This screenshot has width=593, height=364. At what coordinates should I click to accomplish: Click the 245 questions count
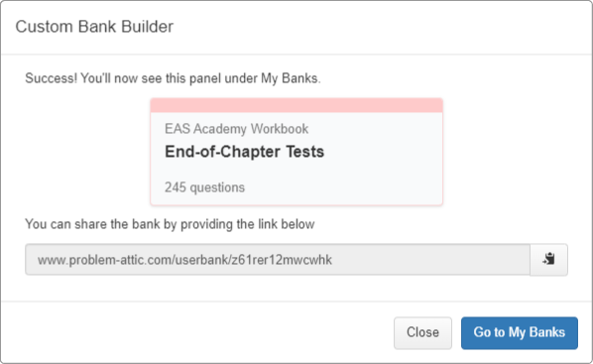point(204,187)
